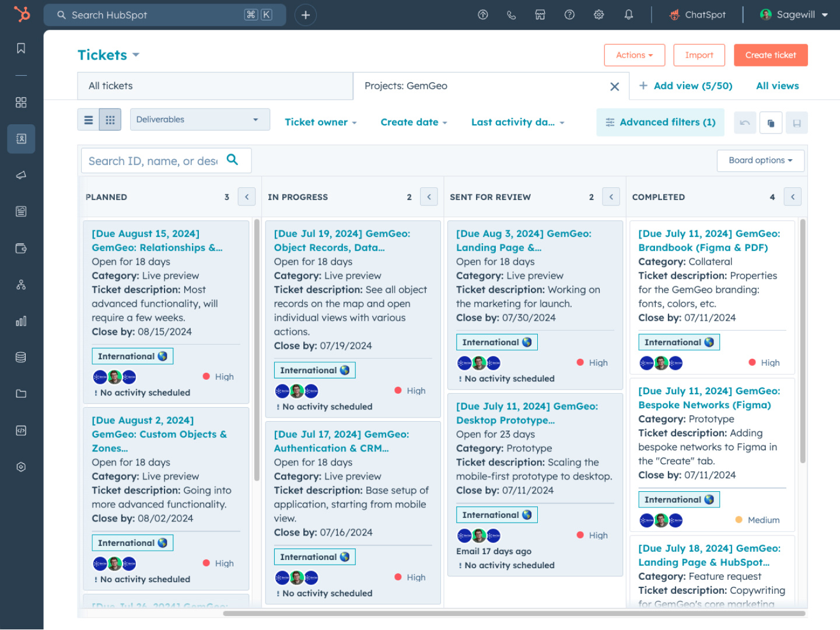Open Advanced filters (1)
The width and height of the screenshot is (840, 630).
point(660,123)
